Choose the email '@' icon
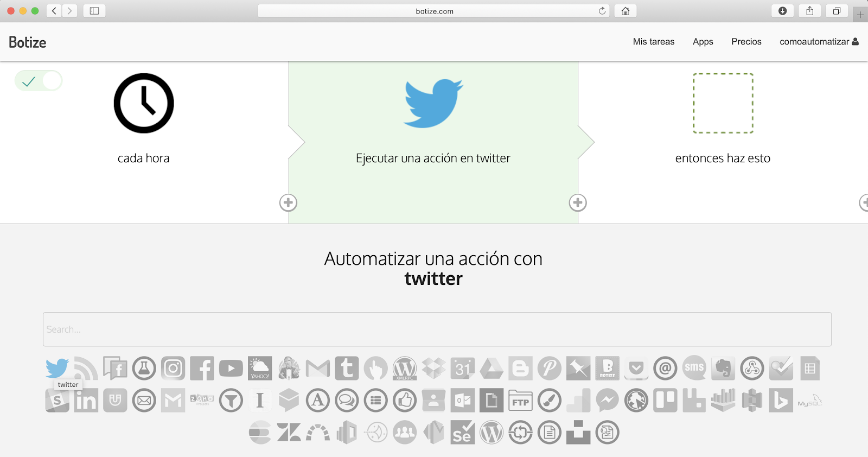Screen dimensions: 868x457 (x=666, y=369)
